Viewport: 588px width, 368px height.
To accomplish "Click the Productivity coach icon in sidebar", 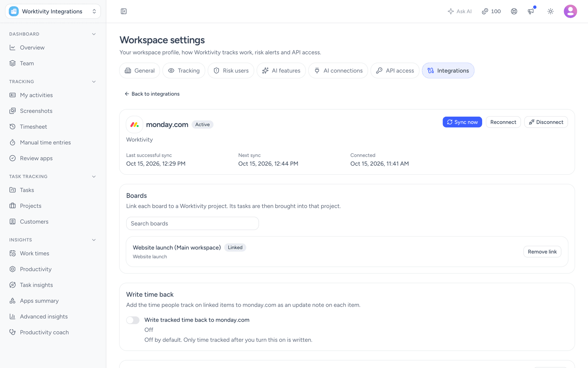I will click(12, 332).
